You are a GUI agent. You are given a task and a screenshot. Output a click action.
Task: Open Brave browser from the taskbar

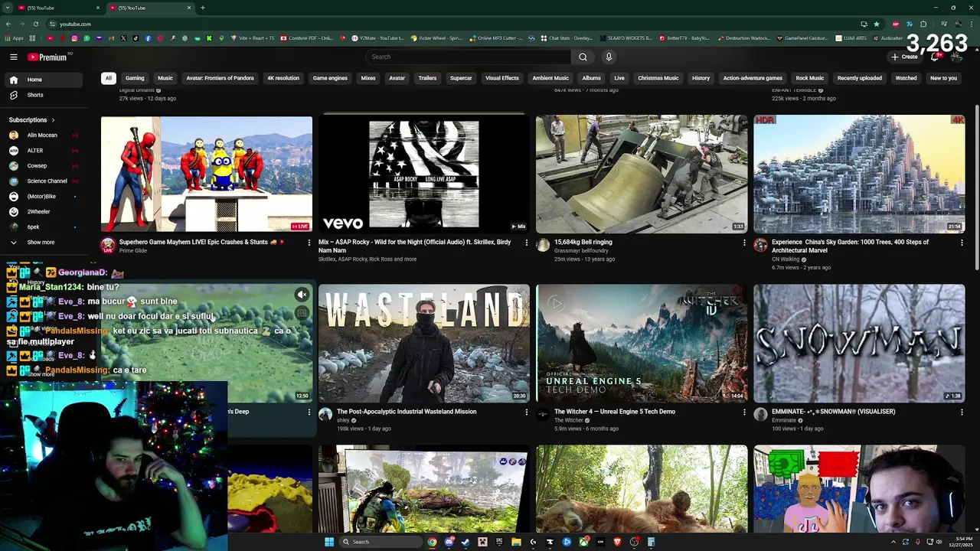(617, 542)
